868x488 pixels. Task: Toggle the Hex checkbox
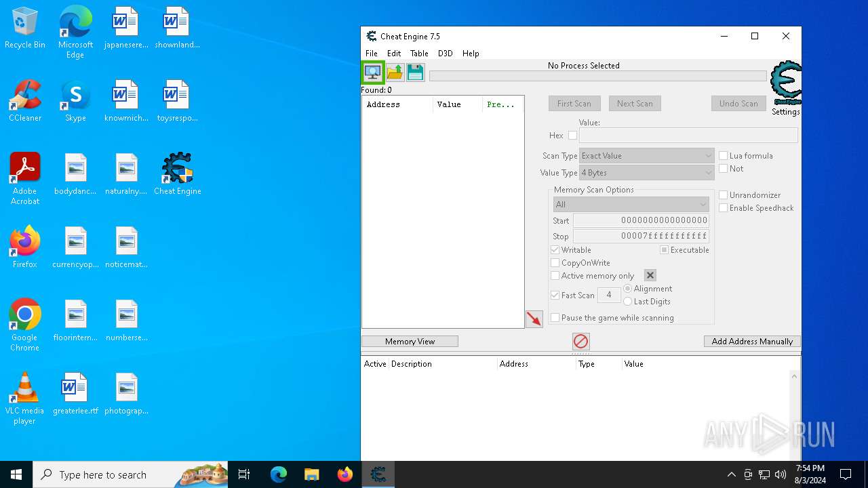point(572,136)
